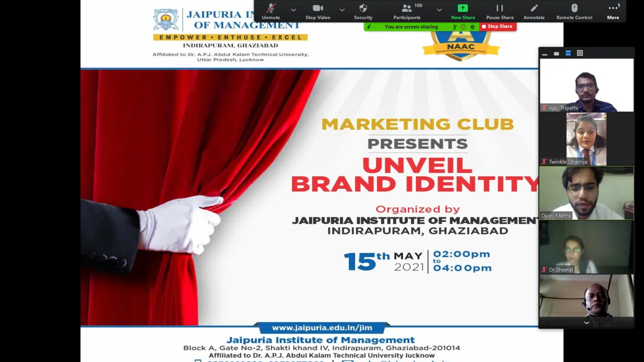644x362 pixels.
Task: Start a New Share
Action: coord(463,11)
